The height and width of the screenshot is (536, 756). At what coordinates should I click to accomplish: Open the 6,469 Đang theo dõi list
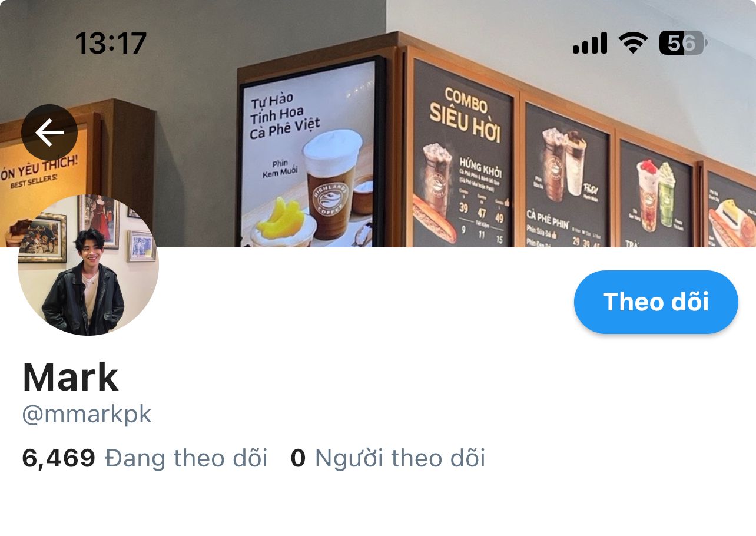click(x=145, y=458)
